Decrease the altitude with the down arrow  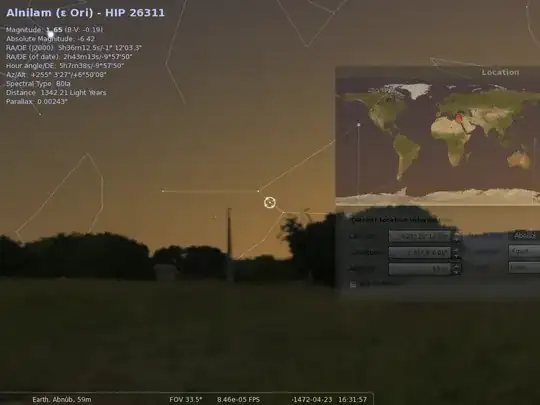pos(456,271)
